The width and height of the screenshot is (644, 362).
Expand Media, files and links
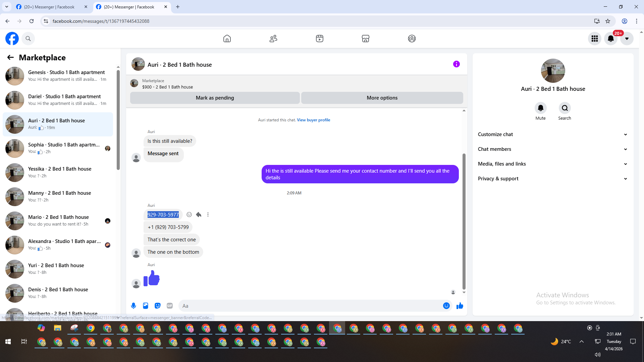(553, 164)
